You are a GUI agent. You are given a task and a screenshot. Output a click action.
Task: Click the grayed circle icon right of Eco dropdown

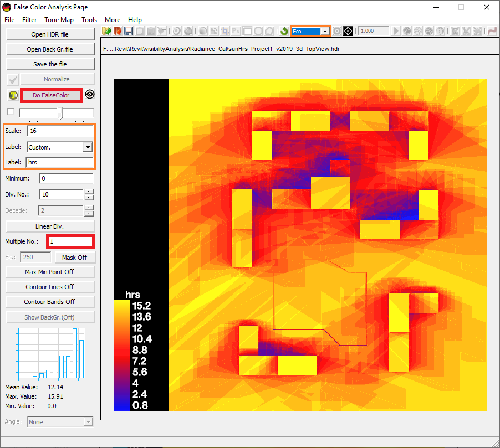(337, 31)
